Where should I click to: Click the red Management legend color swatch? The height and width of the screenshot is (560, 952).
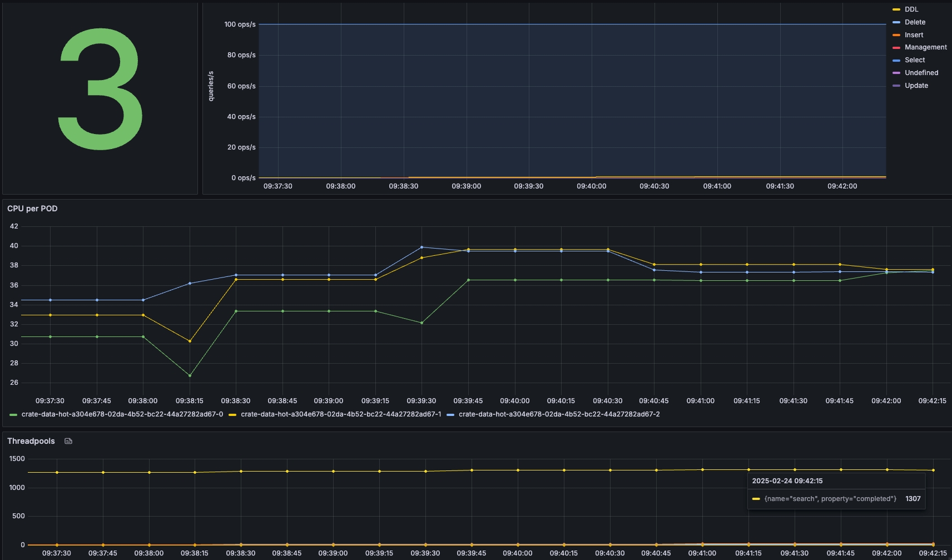[x=896, y=48]
